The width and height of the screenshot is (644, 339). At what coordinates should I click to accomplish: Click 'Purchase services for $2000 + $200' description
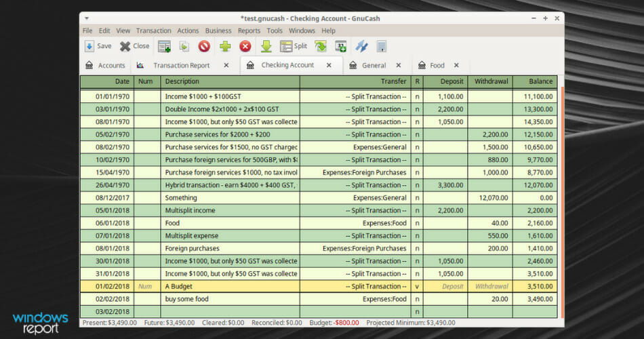tap(218, 134)
